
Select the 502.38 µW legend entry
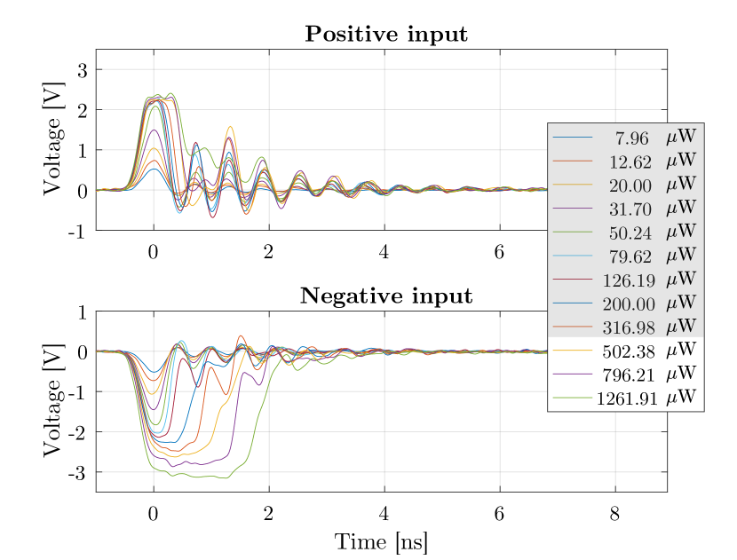625,351
